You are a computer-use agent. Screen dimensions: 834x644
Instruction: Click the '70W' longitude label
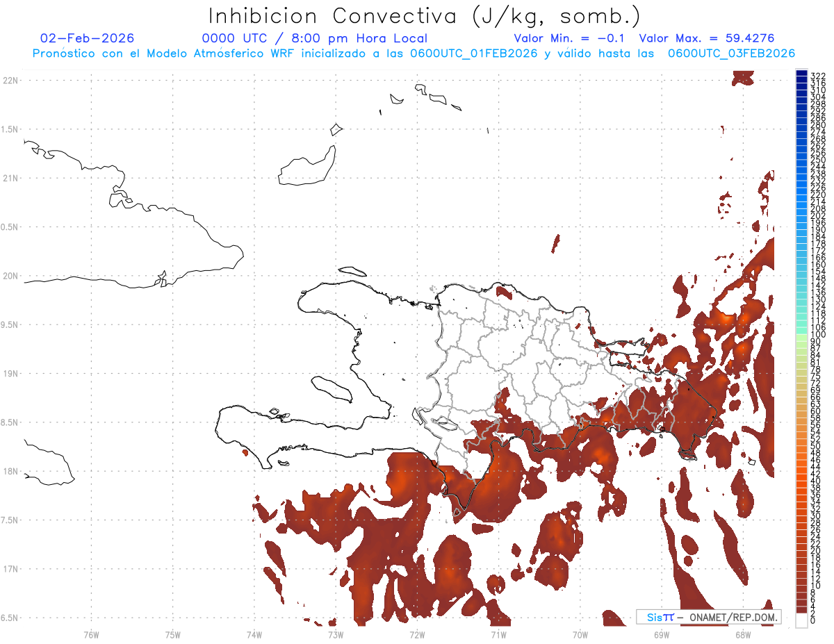580,634
